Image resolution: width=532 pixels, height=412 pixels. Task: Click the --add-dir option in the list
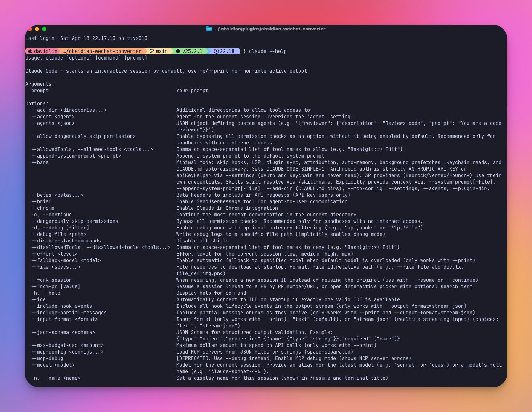coord(69,110)
